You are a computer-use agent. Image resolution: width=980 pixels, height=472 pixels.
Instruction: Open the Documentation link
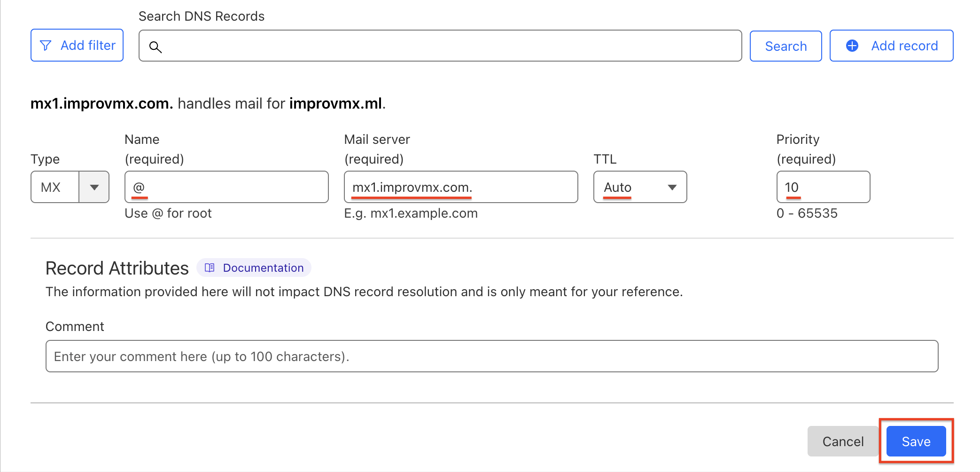[x=263, y=267]
